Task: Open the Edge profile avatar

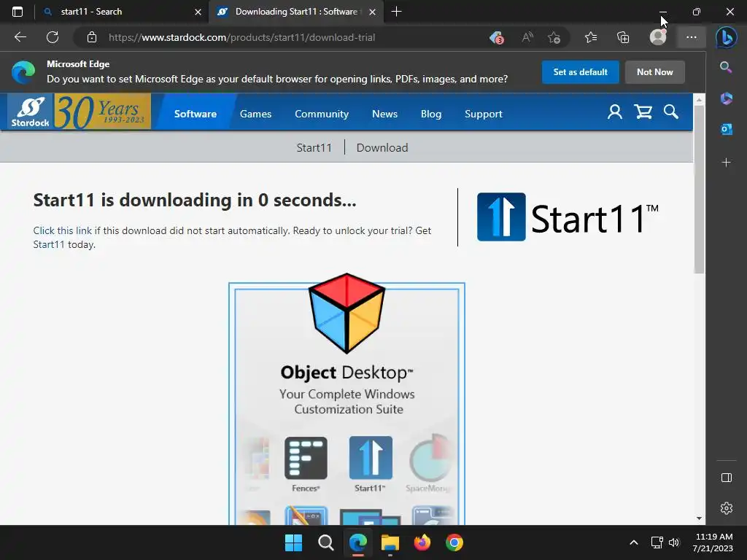Action: [x=658, y=37]
